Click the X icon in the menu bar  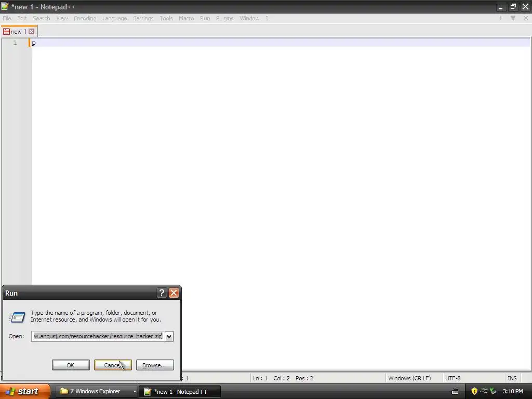click(526, 18)
